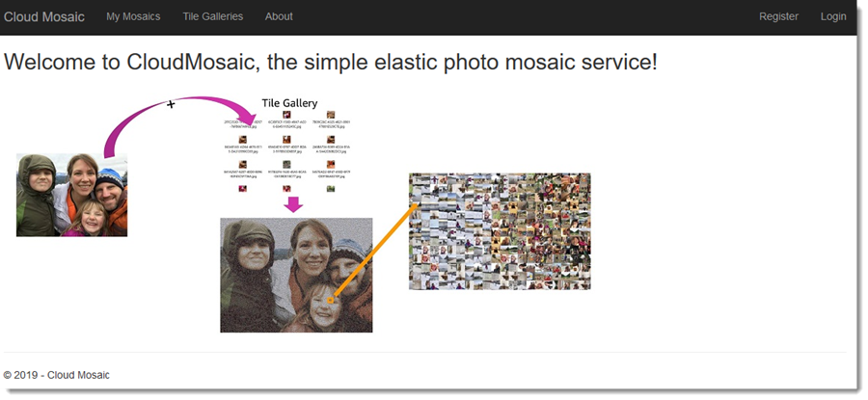Open the About page
868x400 pixels.
tap(279, 16)
